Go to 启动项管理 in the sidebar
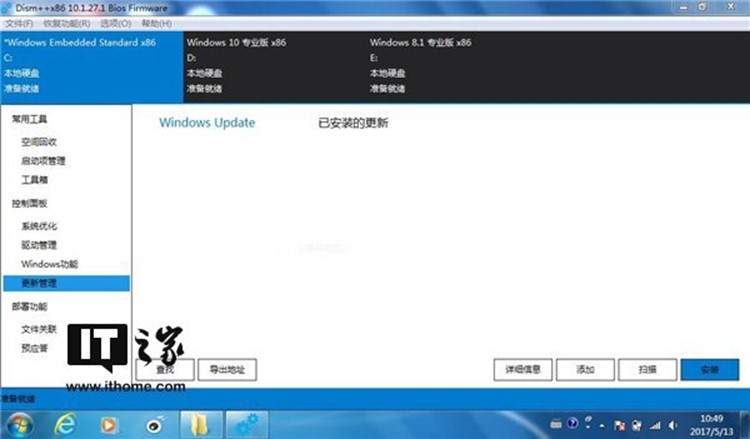 click(x=44, y=161)
